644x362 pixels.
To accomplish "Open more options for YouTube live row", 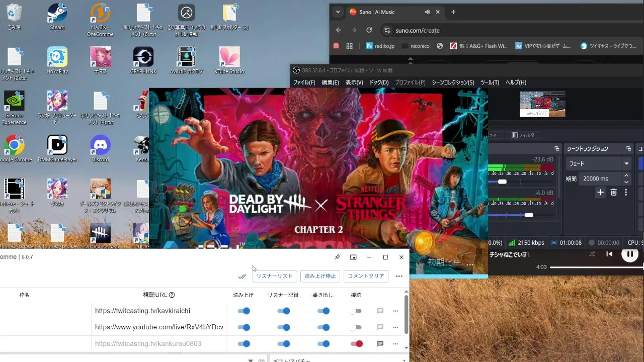I will pyautogui.click(x=395, y=327).
